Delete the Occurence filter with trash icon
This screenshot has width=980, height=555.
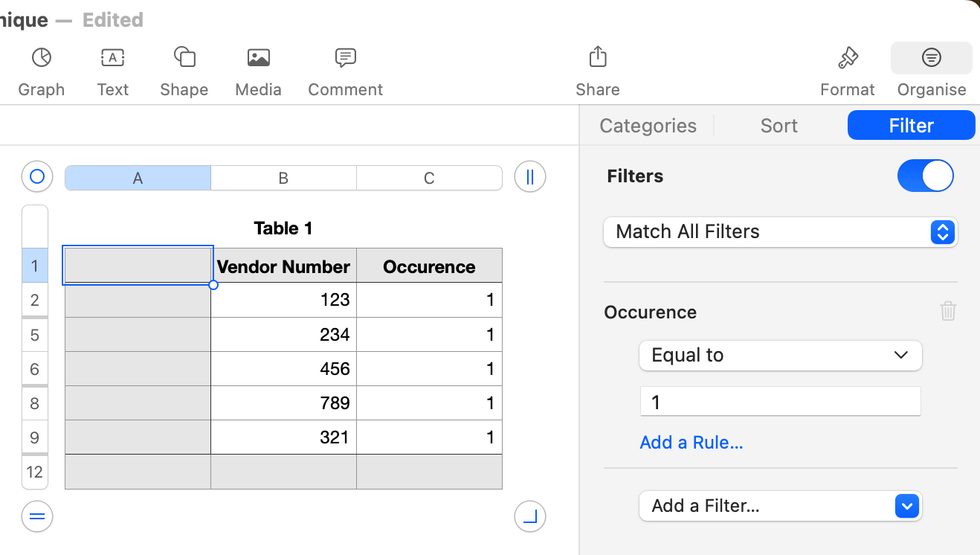948,311
